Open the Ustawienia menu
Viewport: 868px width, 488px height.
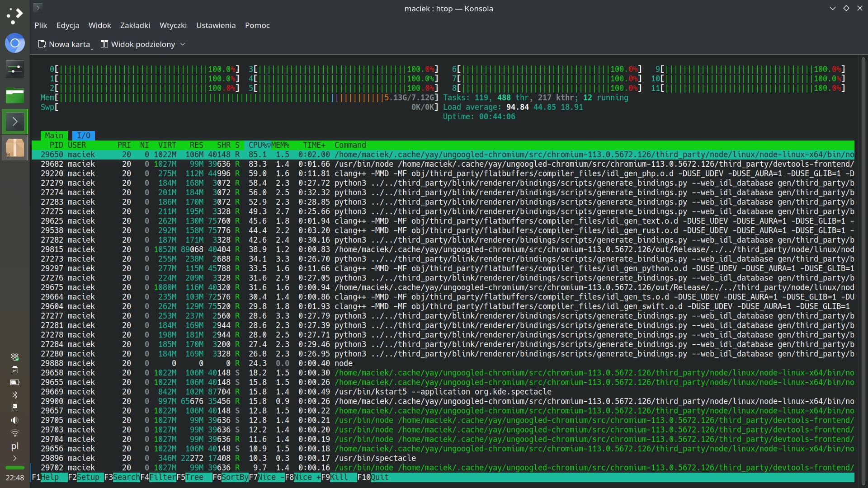point(216,25)
